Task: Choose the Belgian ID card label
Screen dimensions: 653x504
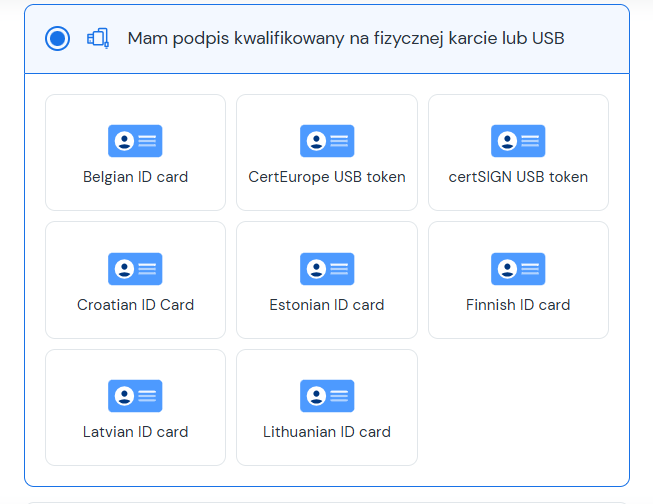Action: coord(135,177)
